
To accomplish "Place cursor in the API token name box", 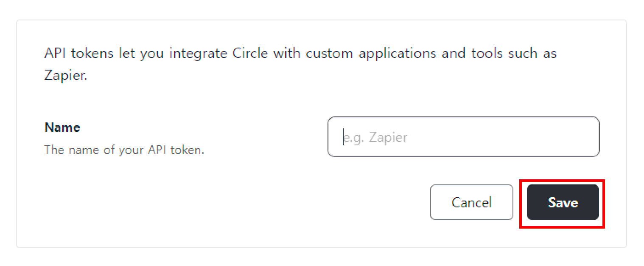I will [x=463, y=137].
